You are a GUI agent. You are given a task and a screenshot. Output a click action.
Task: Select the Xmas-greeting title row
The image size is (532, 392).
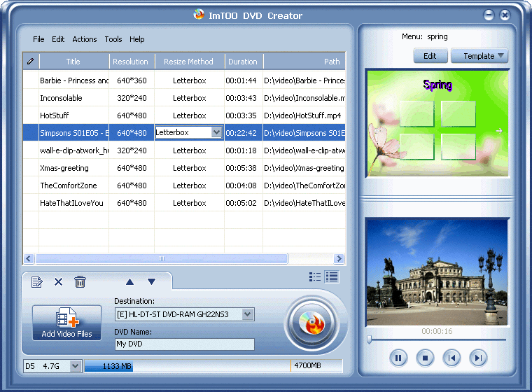click(x=184, y=168)
